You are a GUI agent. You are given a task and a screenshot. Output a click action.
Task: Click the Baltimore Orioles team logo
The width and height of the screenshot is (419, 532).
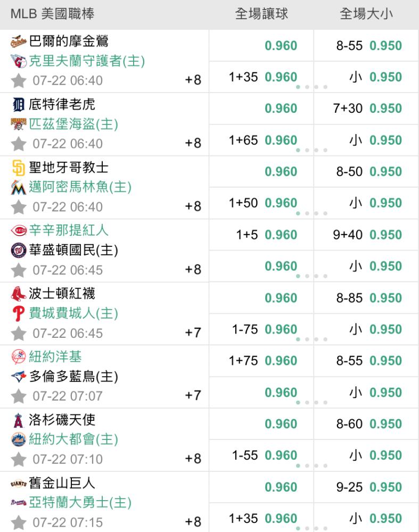pos(18,41)
